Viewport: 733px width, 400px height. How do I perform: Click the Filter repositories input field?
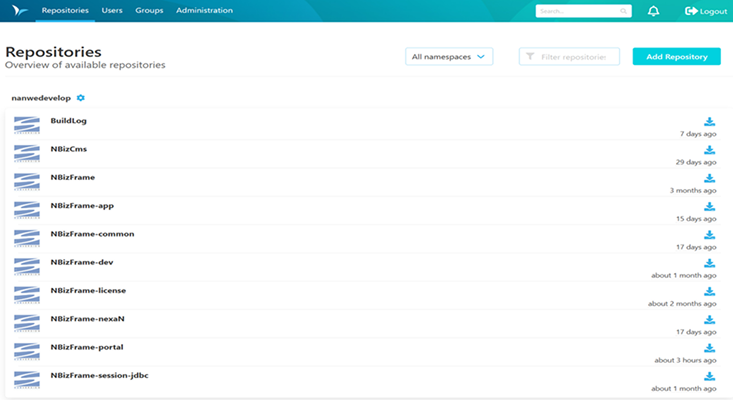(569, 57)
